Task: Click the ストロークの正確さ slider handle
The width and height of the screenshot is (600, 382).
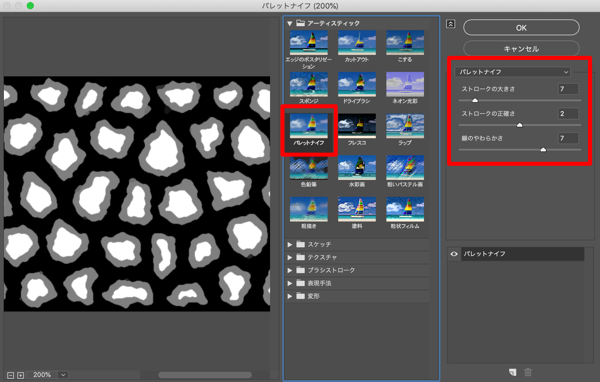Action: pyautogui.click(x=519, y=125)
